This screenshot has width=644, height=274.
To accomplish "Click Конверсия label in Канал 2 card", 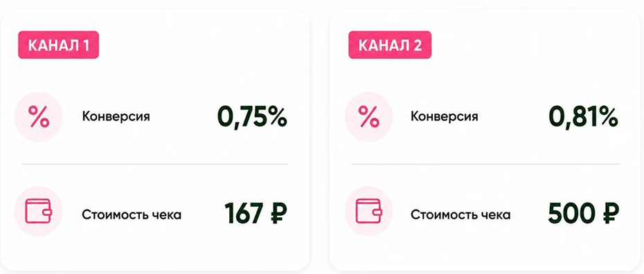I will coord(445,117).
